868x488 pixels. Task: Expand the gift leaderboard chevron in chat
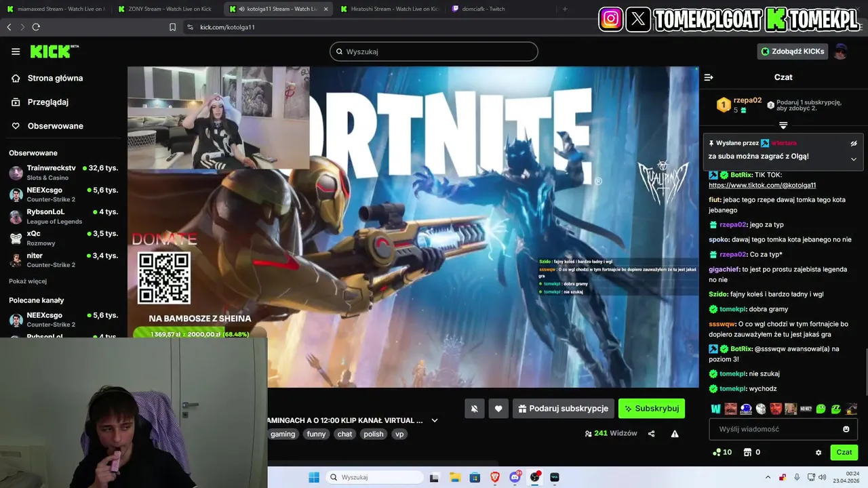(783, 125)
